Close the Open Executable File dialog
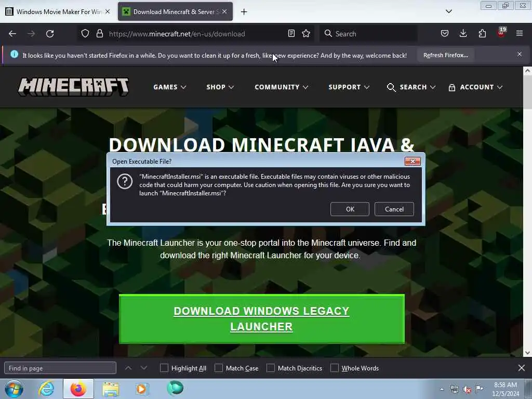532x399 pixels. coord(413,161)
